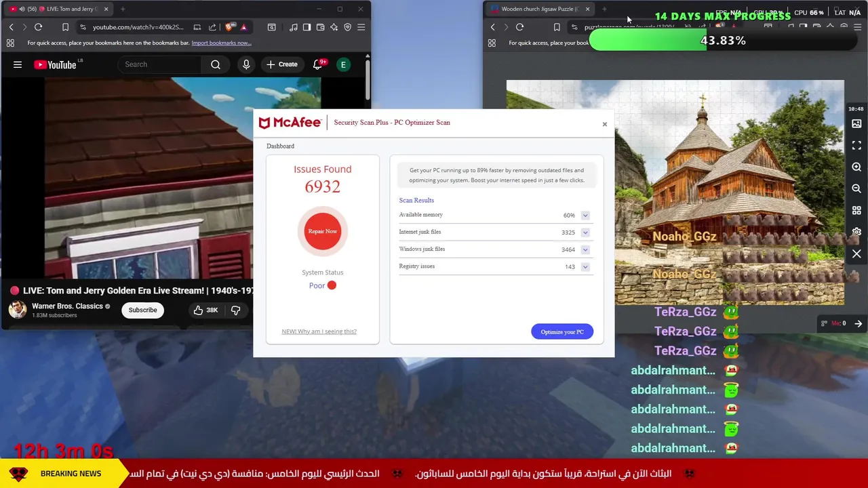Select the Dashboard tab in McAfee
The height and width of the screenshot is (488, 868).
(280, 146)
